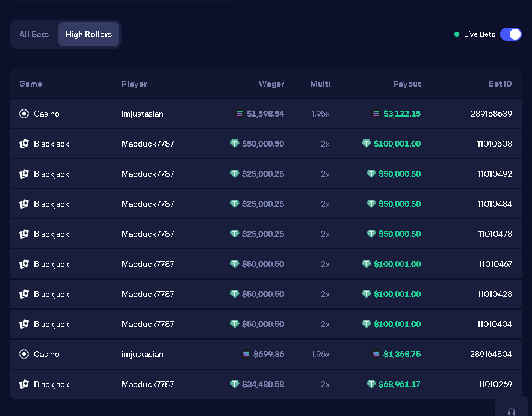The image size is (532, 416).
Task: Click the Blackjack cards icon for bet 11010404
Action: 24,324
